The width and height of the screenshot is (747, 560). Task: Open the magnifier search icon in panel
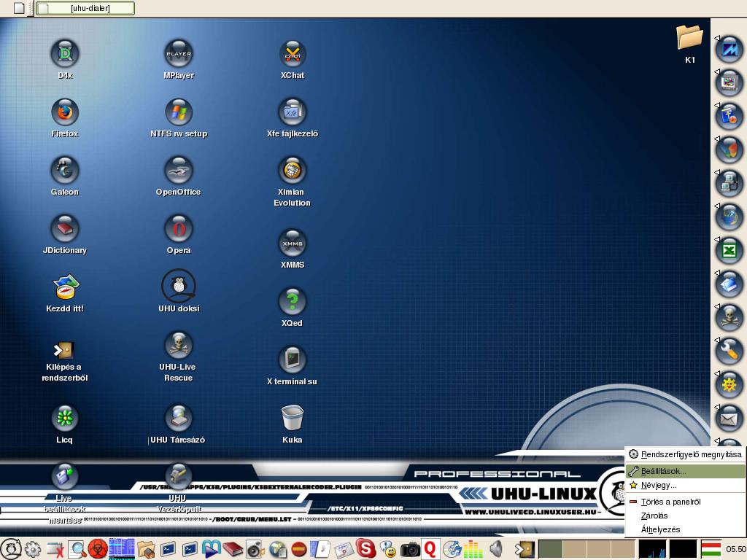pyautogui.click(x=77, y=549)
